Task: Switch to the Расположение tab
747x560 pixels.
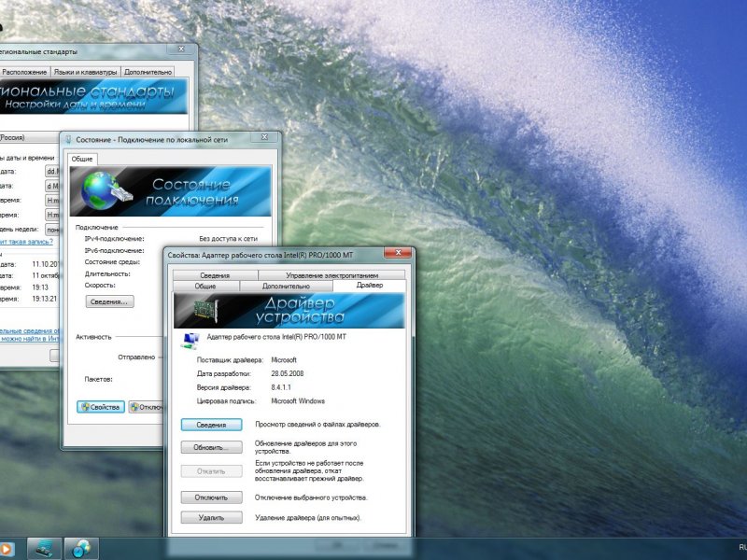Action: pos(24,72)
